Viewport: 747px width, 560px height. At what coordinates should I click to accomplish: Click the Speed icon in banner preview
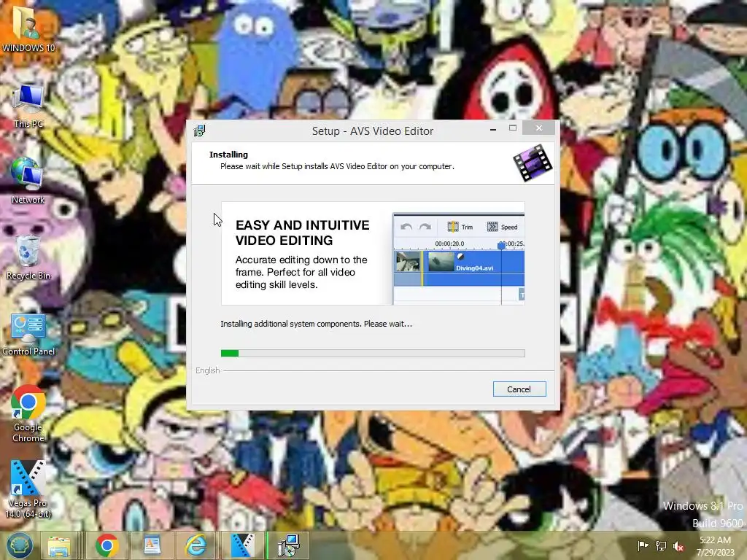pos(492,227)
